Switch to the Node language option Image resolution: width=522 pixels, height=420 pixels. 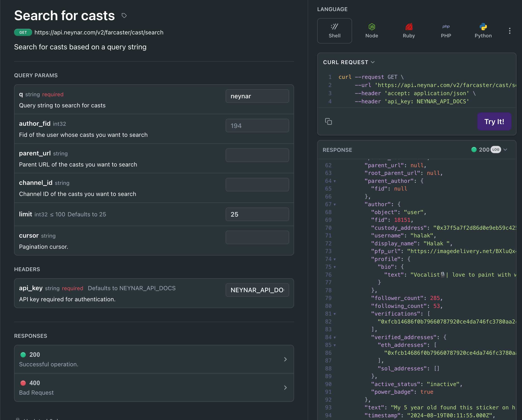[x=371, y=31]
